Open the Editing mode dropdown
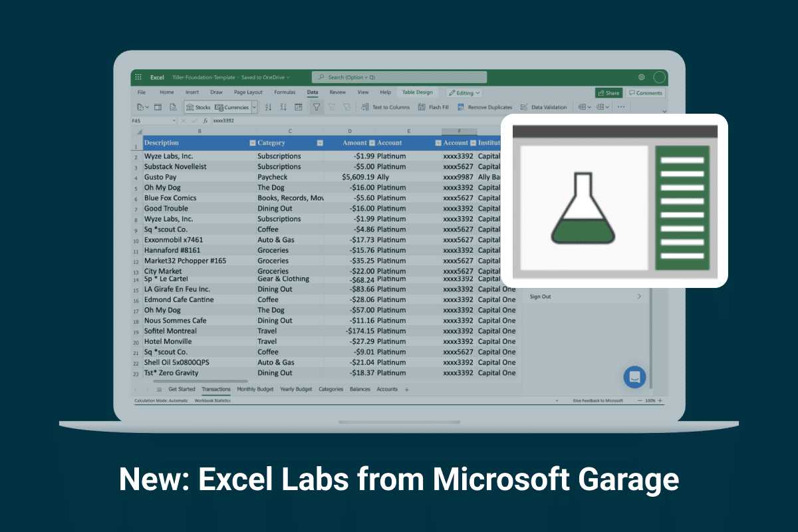 point(464,93)
